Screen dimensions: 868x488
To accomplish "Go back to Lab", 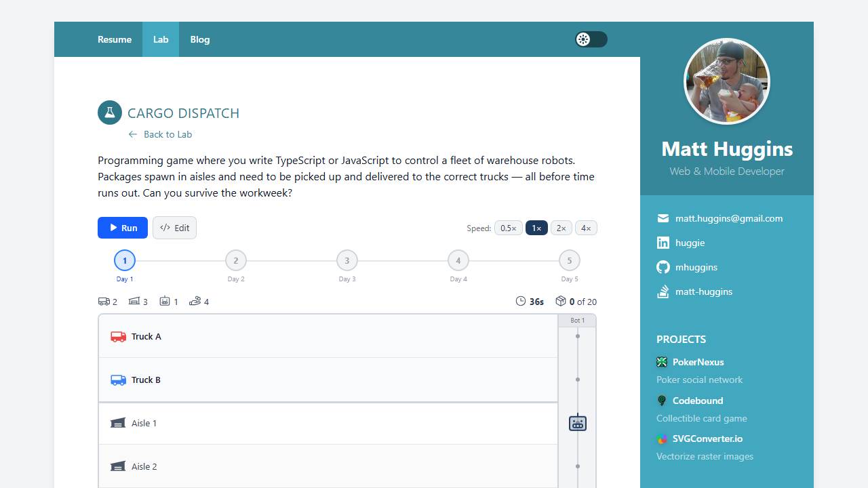I will tap(160, 134).
